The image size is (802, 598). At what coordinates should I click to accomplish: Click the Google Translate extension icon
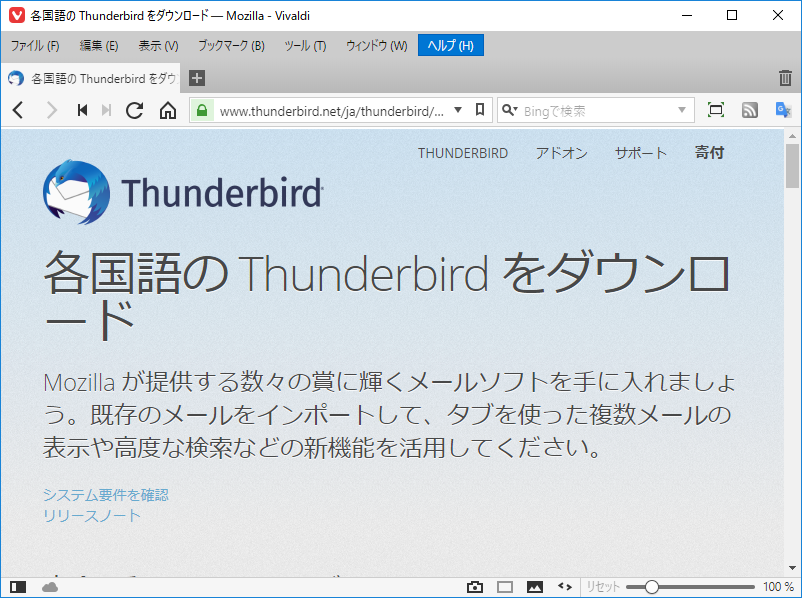click(x=783, y=110)
